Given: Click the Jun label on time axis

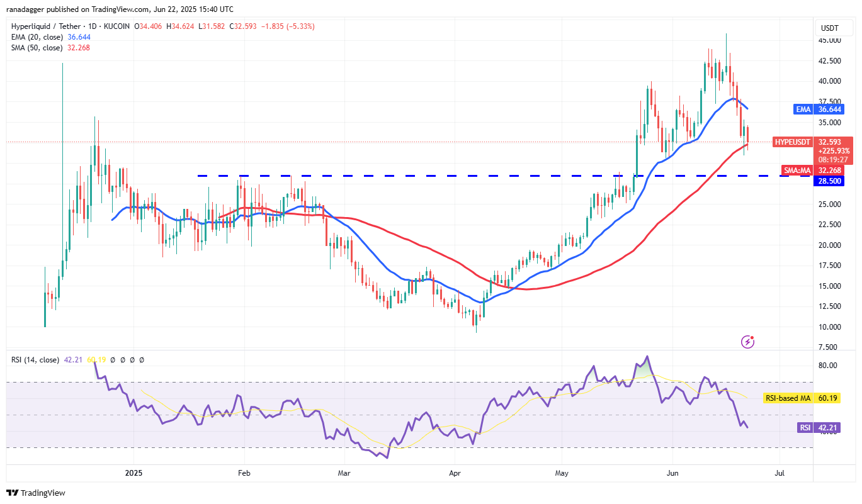Looking at the screenshot, I should 672,472.
